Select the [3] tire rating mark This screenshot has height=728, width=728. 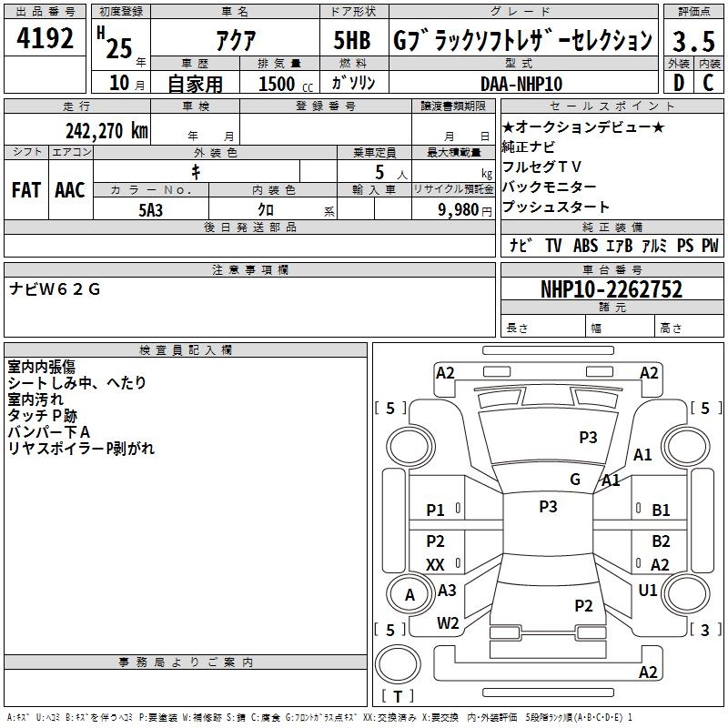tap(705, 629)
